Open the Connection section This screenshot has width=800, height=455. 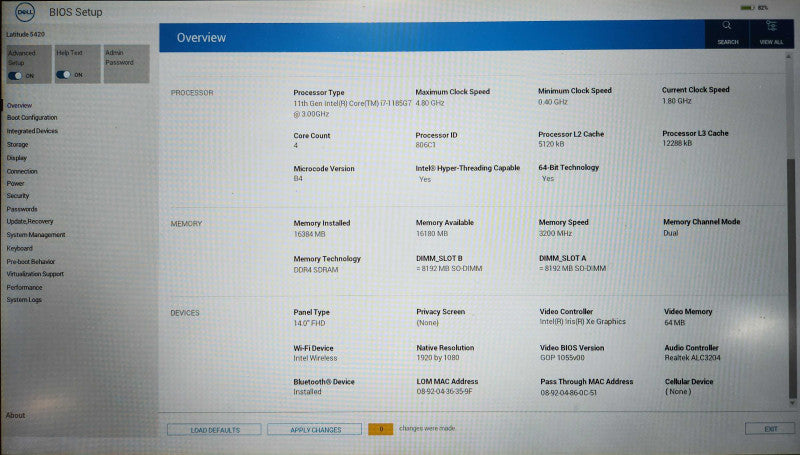coord(22,171)
